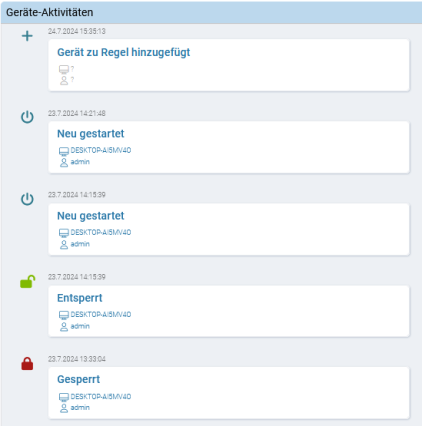Click the gray monitor icon under Gerät zu Regel

pos(64,69)
